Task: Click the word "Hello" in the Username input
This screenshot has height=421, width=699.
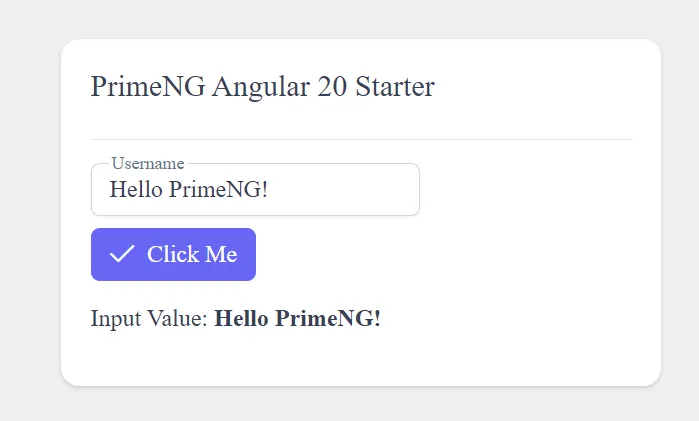Action: 136,189
